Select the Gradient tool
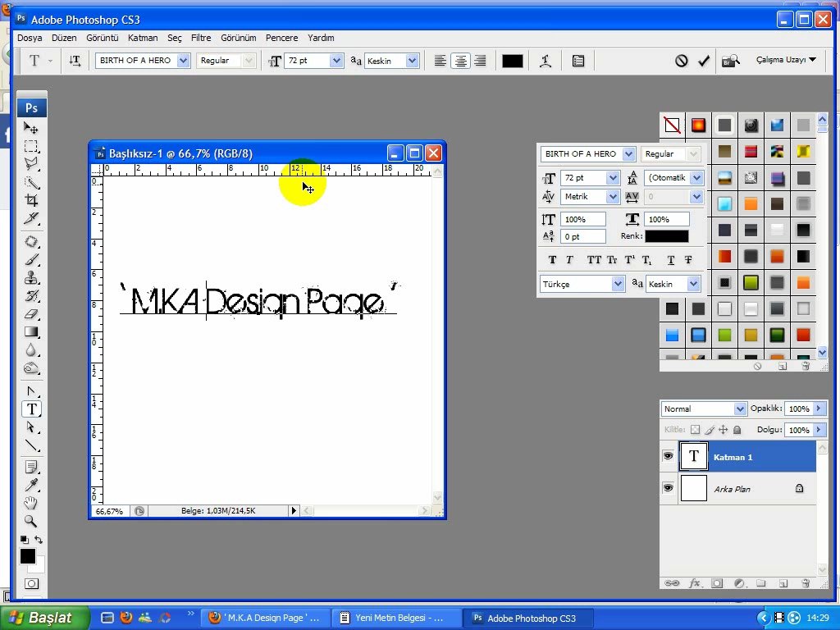Screen dimensions: 840x630 click(x=31, y=332)
